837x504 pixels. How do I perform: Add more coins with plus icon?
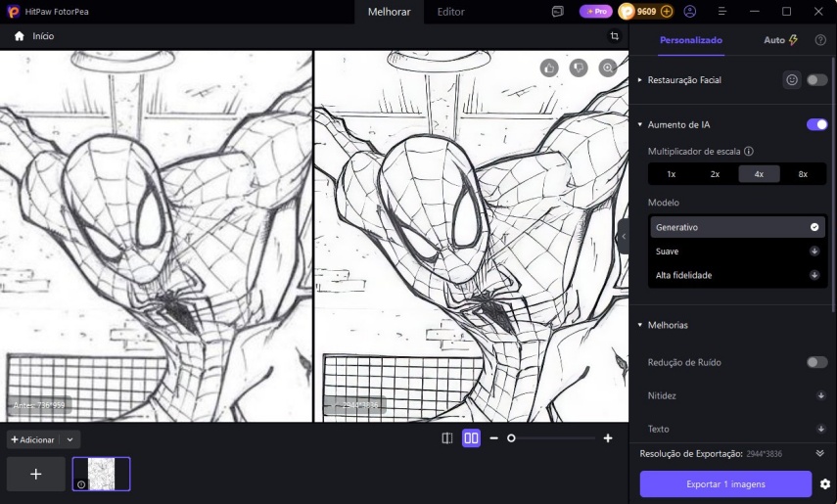pos(667,11)
